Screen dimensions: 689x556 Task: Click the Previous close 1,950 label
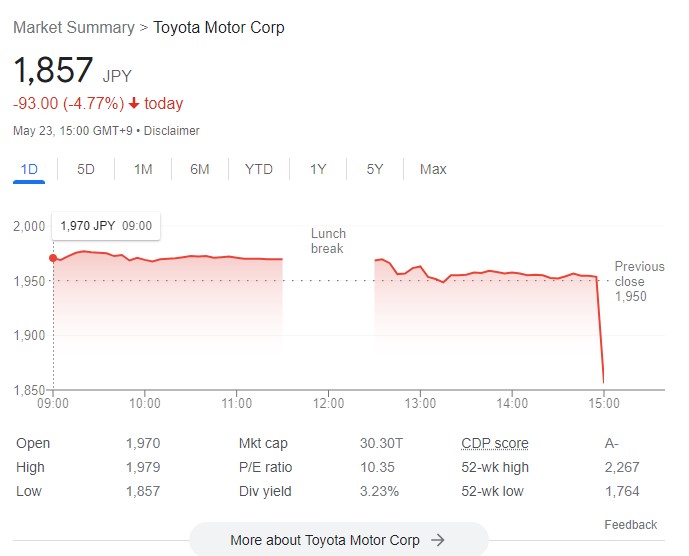click(639, 281)
